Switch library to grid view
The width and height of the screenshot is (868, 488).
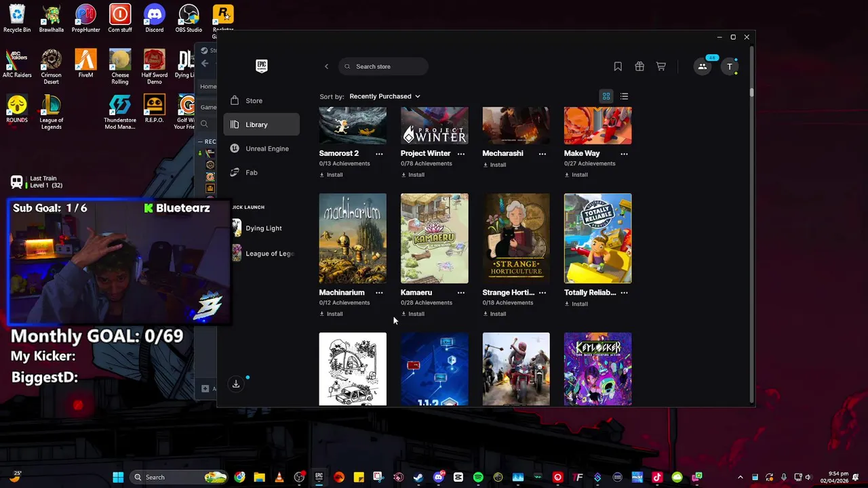click(606, 96)
